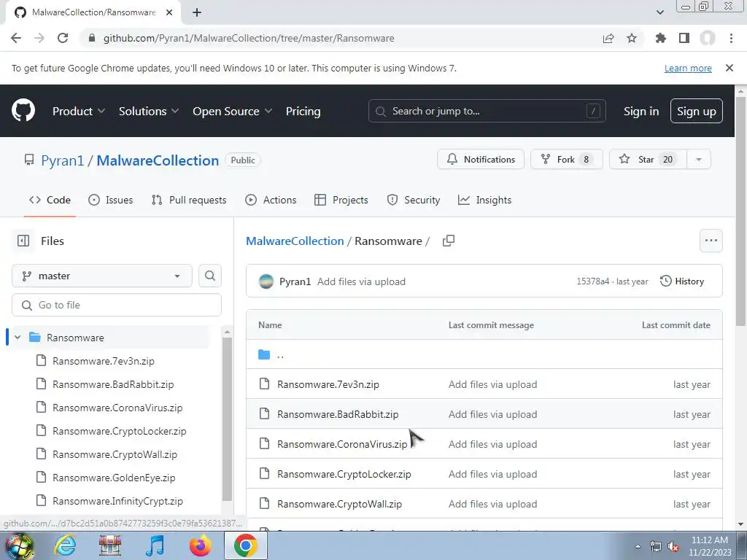Open Chrome three-dot menu
This screenshot has width=747, height=560.
[x=731, y=38]
